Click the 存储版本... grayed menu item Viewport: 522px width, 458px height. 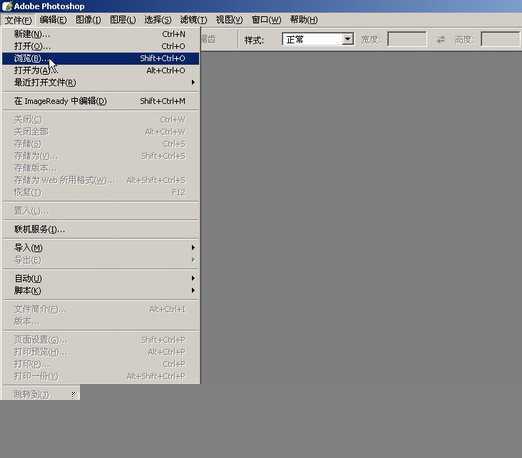coord(101,168)
